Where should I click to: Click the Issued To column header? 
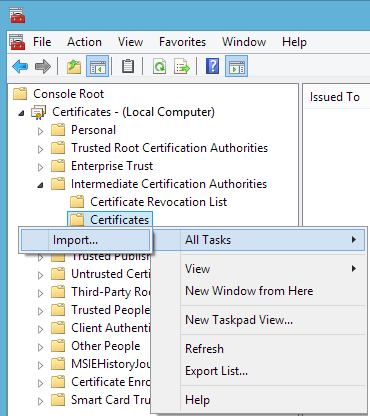[x=336, y=97]
